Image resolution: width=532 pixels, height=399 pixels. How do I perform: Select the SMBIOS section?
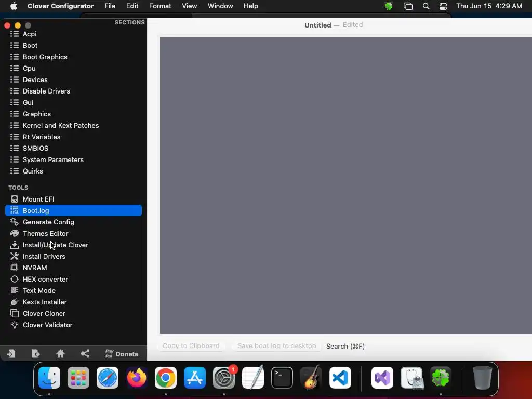pos(73,148)
